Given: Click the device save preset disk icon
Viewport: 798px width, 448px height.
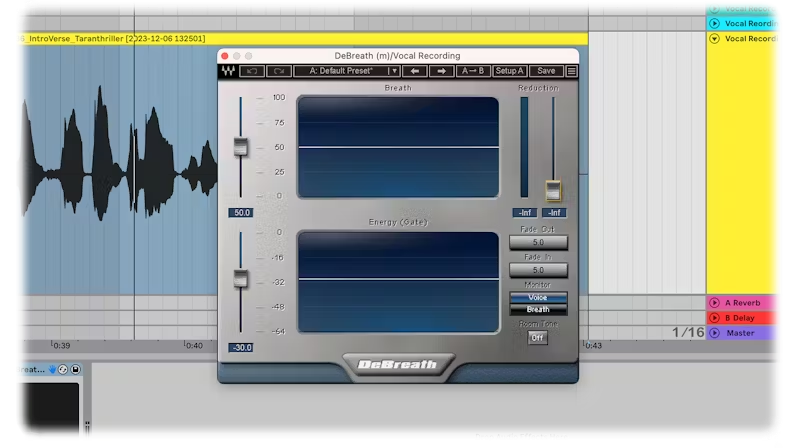Looking at the screenshot, I should tap(75, 370).
